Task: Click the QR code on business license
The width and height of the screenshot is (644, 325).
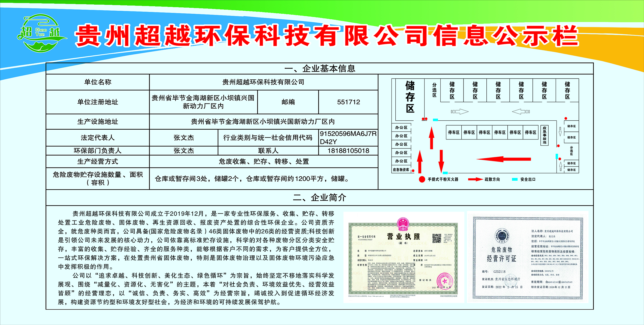Action: click(437, 238)
